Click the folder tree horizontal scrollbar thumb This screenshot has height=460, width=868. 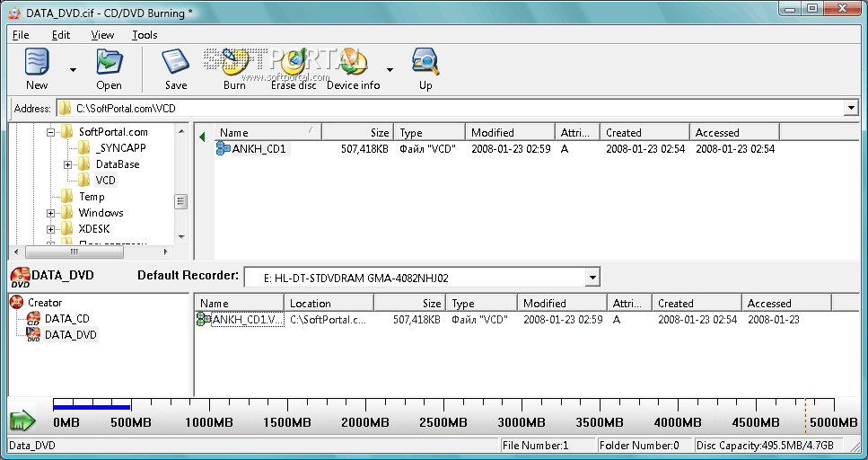click(x=75, y=252)
